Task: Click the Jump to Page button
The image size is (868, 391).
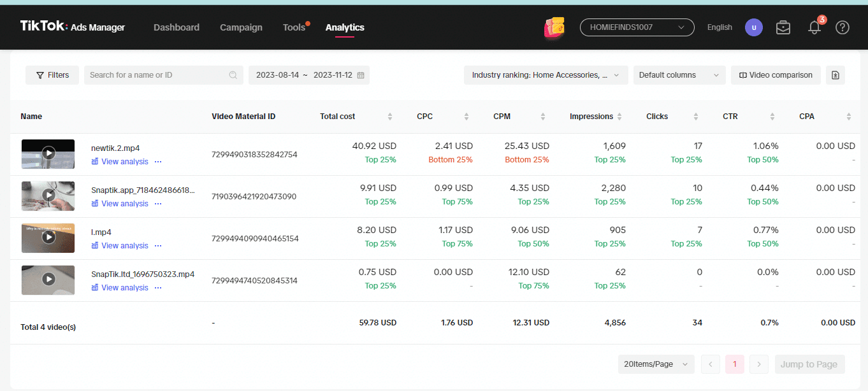Action: tap(809, 364)
